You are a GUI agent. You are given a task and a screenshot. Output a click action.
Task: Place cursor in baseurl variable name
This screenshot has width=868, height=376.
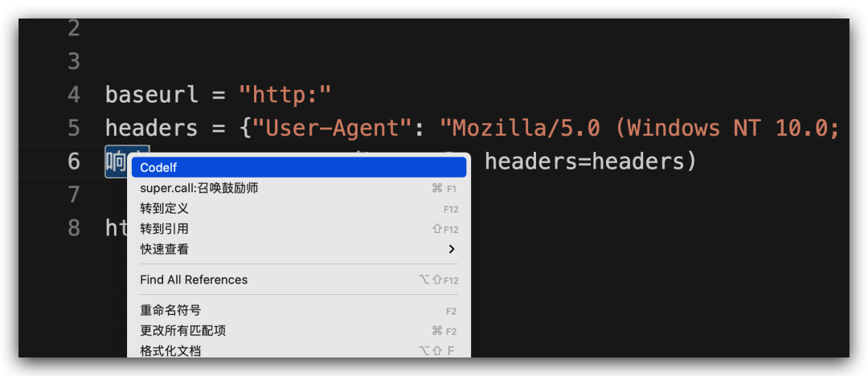point(152,95)
